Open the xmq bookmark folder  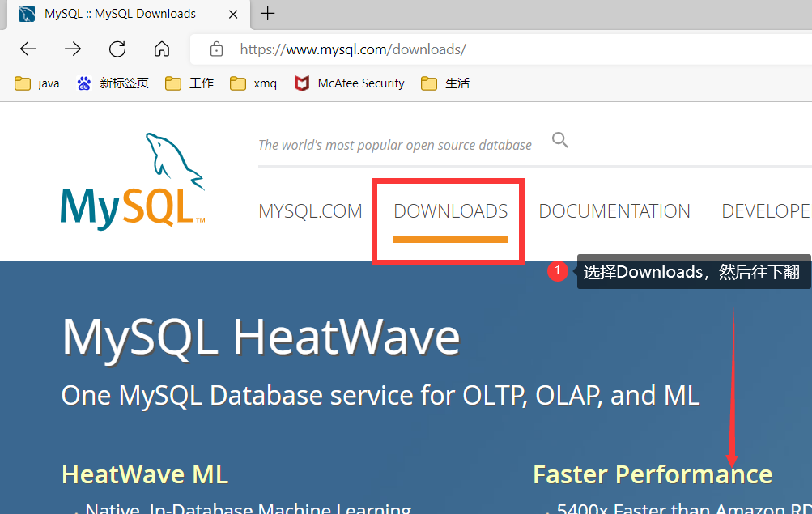(253, 83)
